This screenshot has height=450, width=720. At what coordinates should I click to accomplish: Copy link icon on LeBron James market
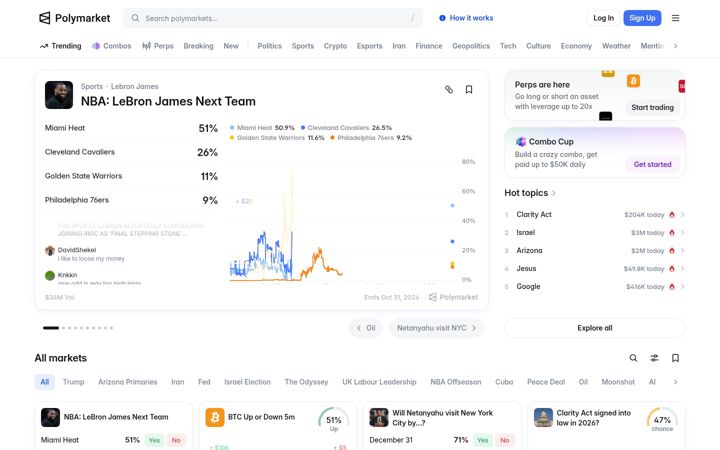tap(449, 89)
